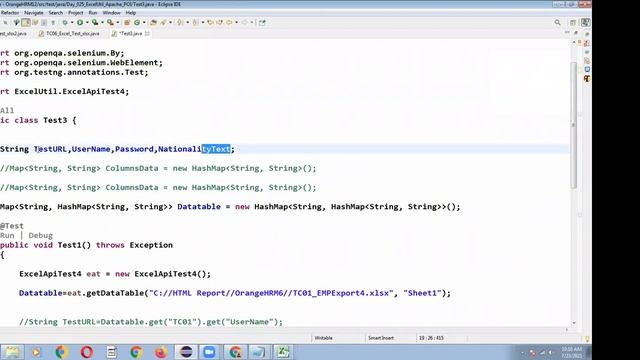
Task: Open the Forward history dropdown arrow
Action: coord(252,22)
